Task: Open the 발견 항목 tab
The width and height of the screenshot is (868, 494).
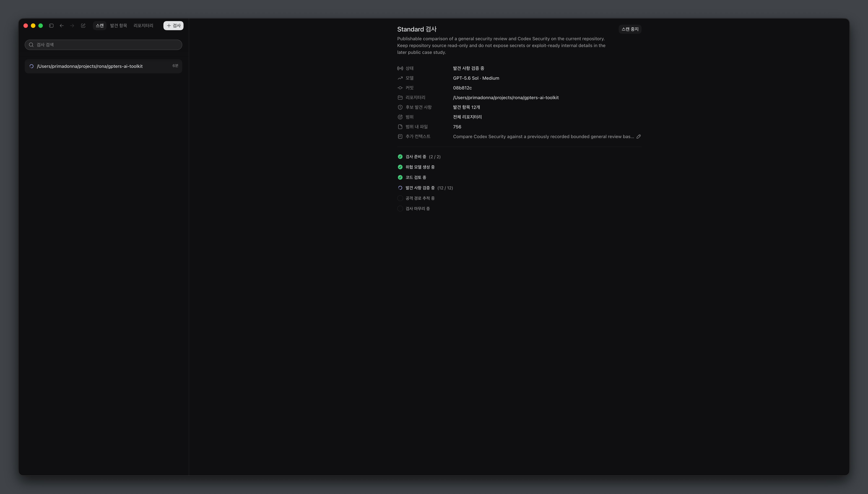Action: [118, 26]
